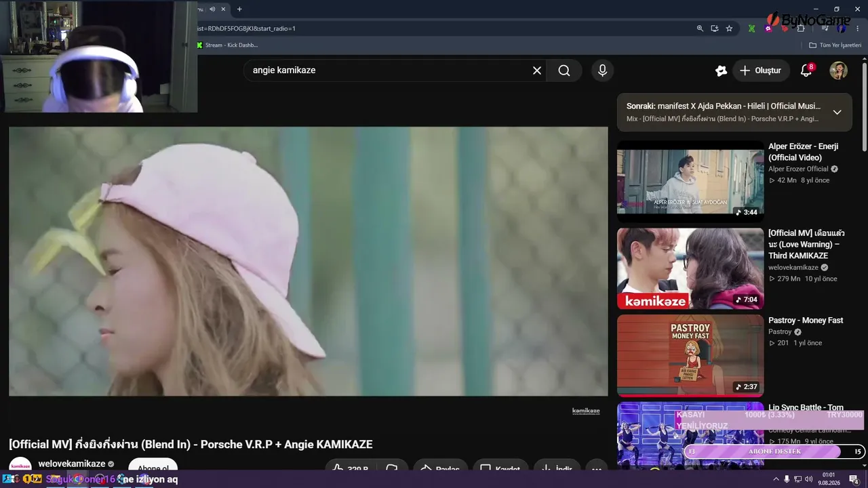This screenshot has width=868, height=488.
Task: Select the welovekamikaze channel under Love Warning
Action: pyautogui.click(x=793, y=268)
